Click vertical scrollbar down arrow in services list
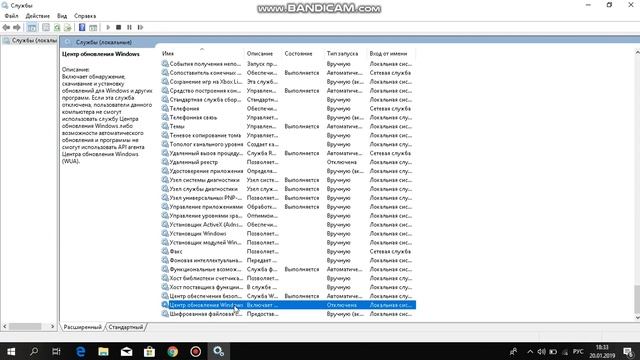Viewport: 640px width, 360px height. (637, 318)
